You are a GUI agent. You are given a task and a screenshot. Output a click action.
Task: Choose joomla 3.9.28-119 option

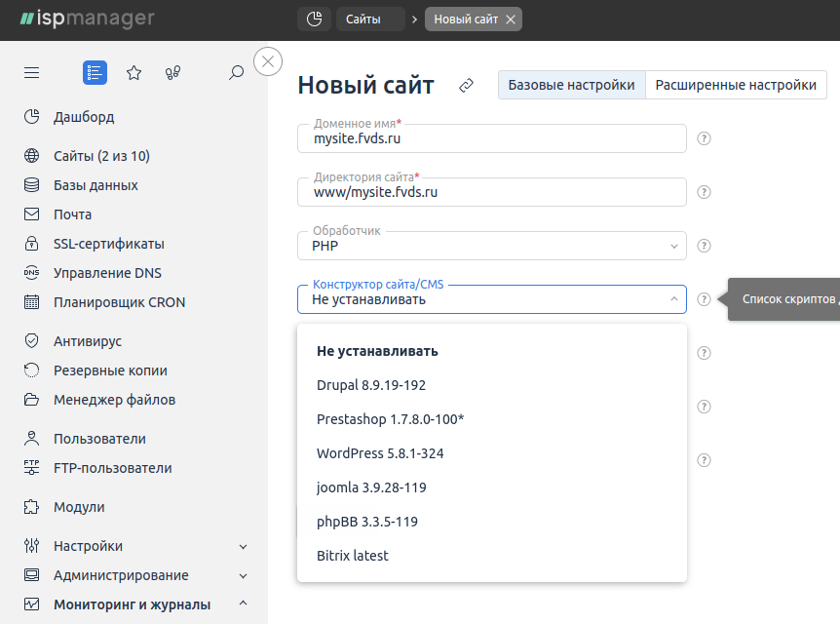pyautogui.click(x=492, y=487)
